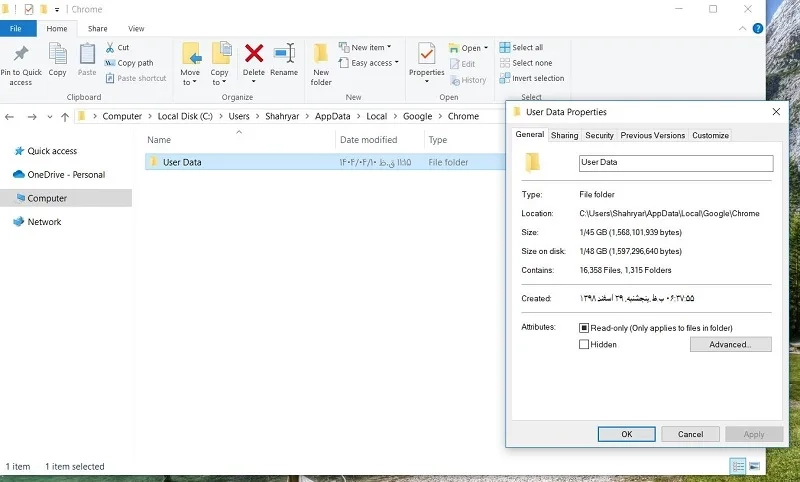The height and width of the screenshot is (482, 800).
Task: Cut the selected item
Action: tap(117, 47)
